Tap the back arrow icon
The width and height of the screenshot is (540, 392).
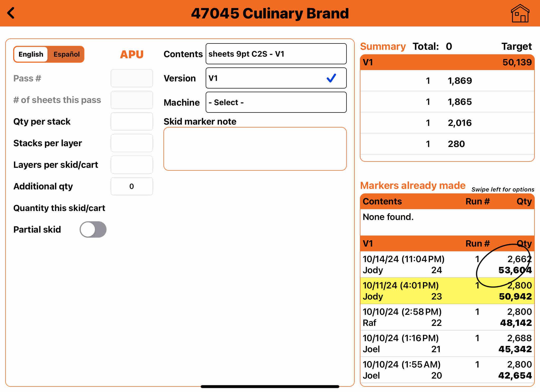11,13
